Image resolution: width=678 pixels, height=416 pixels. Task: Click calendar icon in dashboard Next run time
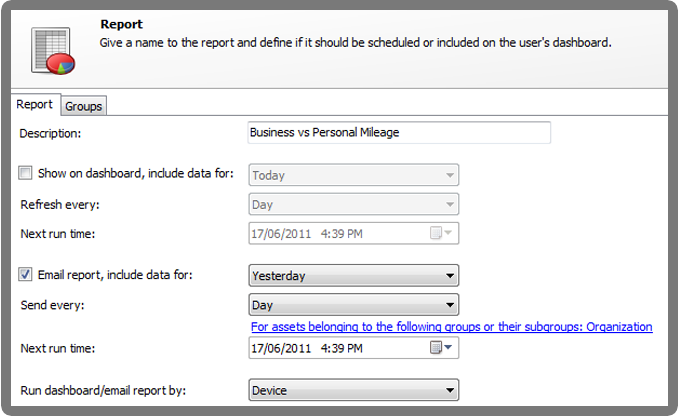click(436, 234)
